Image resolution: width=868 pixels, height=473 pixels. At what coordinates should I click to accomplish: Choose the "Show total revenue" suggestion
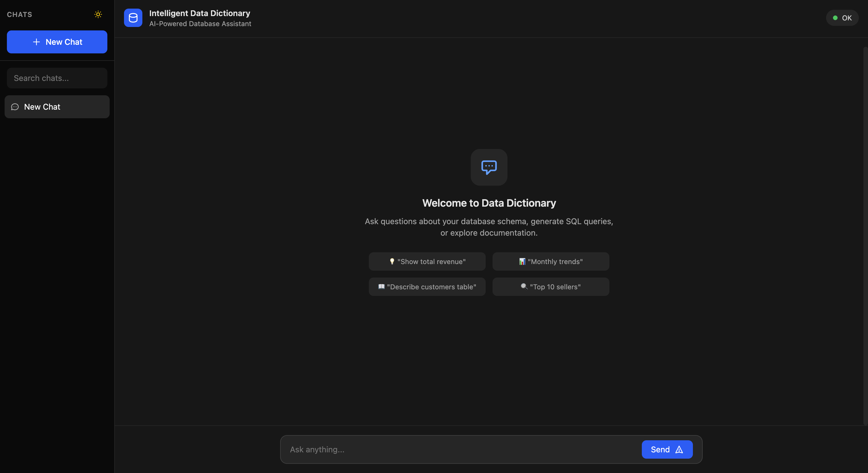click(427, 261)
